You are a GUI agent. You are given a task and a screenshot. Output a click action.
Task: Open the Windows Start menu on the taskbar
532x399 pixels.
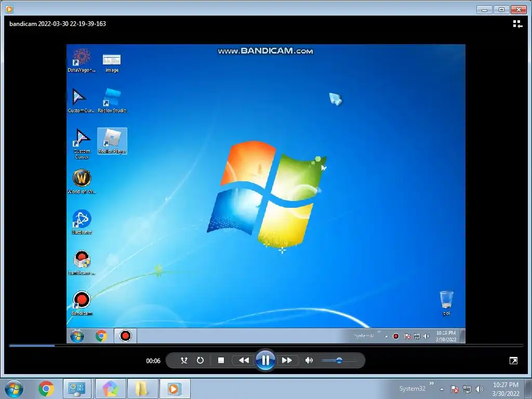[14, 389]
